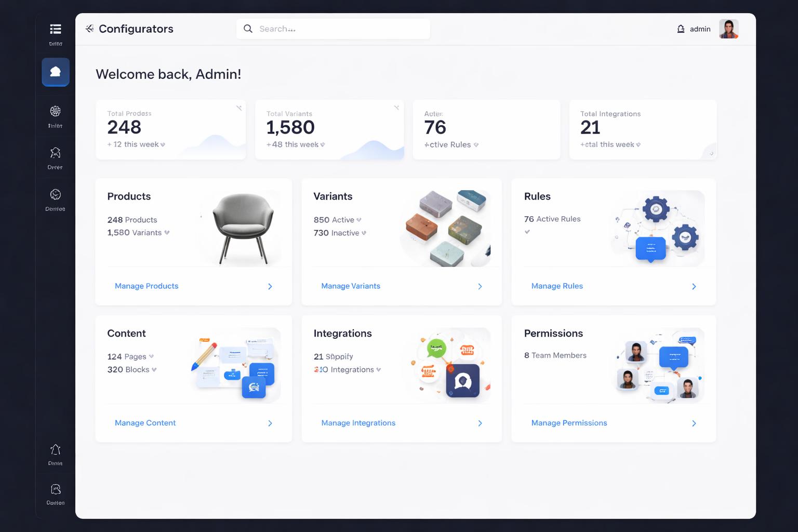Click the magnifier search icon
798x532 pixels.
(x=248, y=29)
